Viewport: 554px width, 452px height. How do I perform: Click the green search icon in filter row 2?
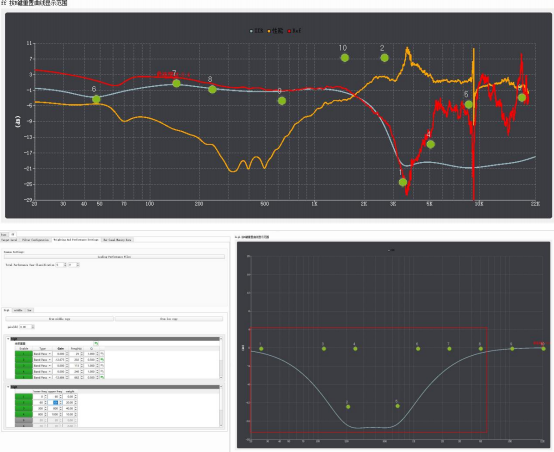(102, 359)
